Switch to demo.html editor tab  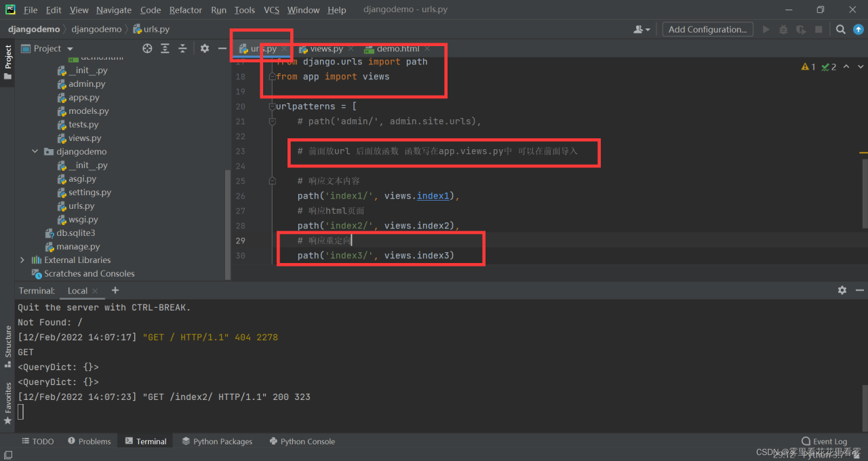tap(397, 49)
